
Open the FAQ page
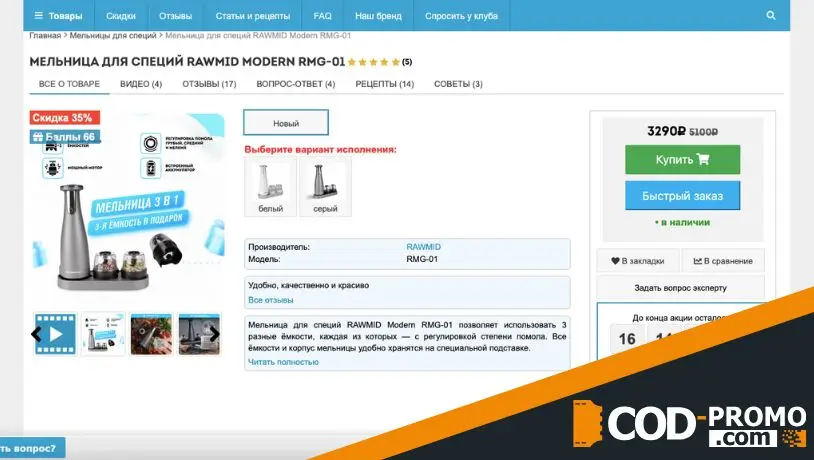point(322,16)
